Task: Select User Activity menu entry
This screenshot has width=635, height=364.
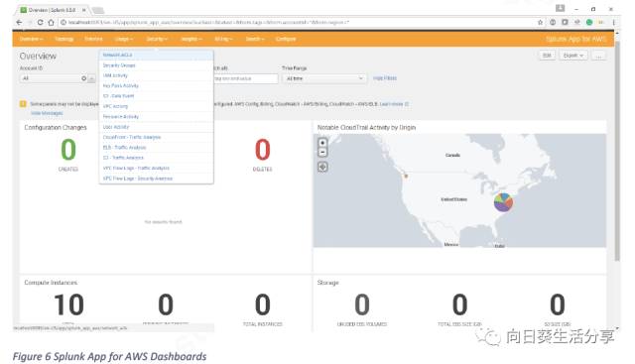Action: click(157, 127)
